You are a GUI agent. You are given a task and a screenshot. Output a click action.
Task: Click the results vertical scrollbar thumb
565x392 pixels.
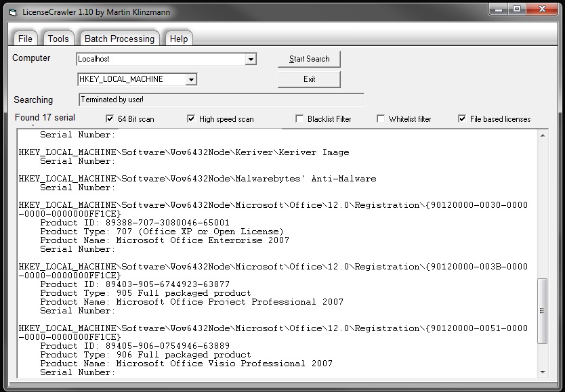(543, 311)
